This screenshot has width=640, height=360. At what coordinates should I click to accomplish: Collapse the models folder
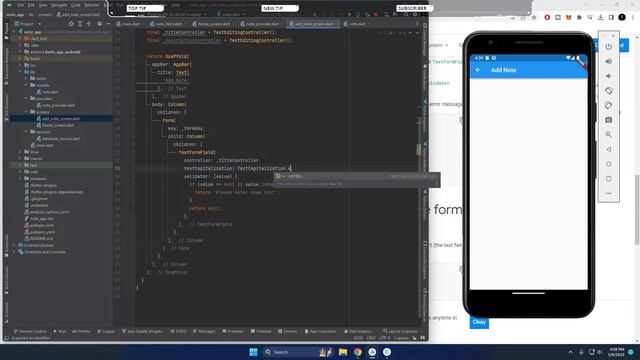[27, 85]
